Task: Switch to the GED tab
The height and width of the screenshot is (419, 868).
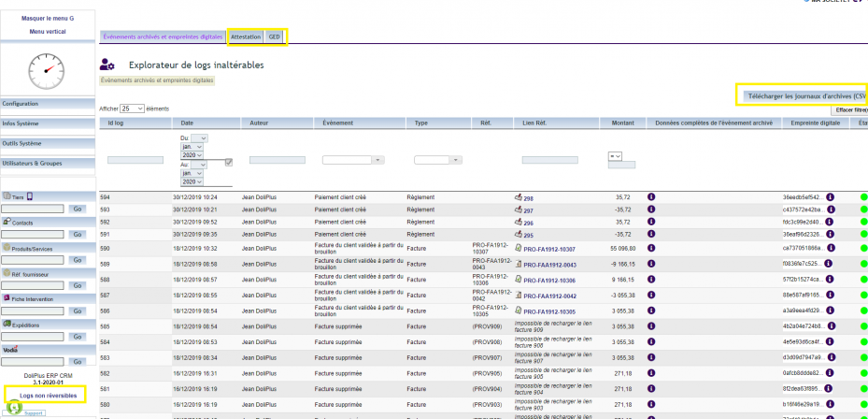Action: (x=275, y=36)
